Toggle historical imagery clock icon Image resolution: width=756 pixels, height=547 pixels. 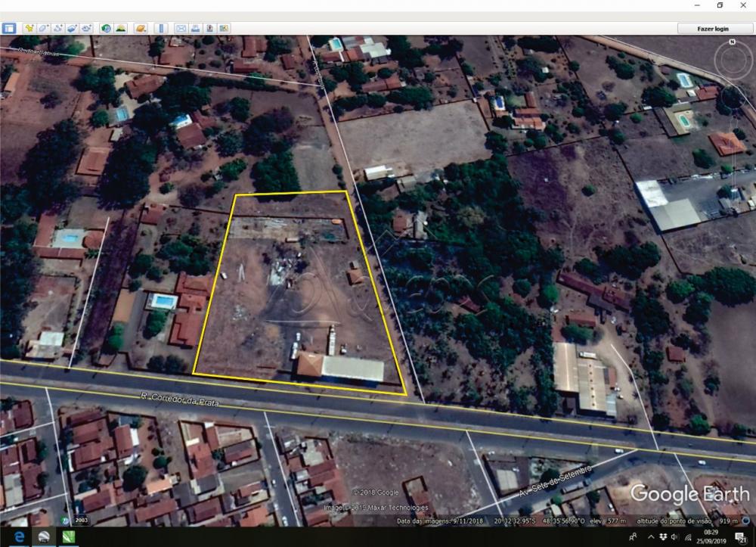pyautogui.click(x=106, y=28)
